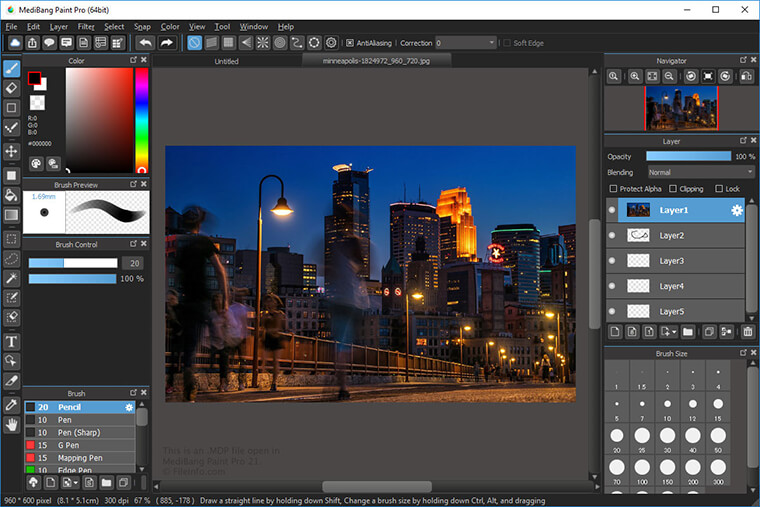Choose the Text tool
Image resolution: width=760 pixels, height=507 pixels.
pos(12,341)
